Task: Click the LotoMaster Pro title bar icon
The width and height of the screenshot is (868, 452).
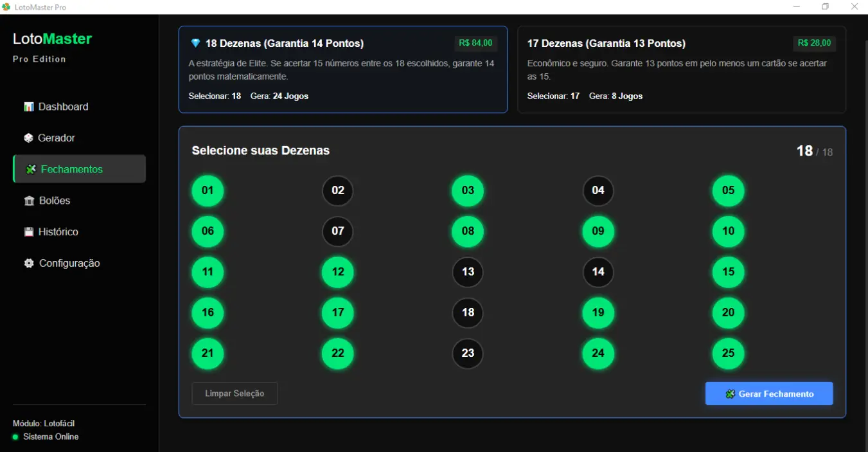Action: click(x=7, y=7)
